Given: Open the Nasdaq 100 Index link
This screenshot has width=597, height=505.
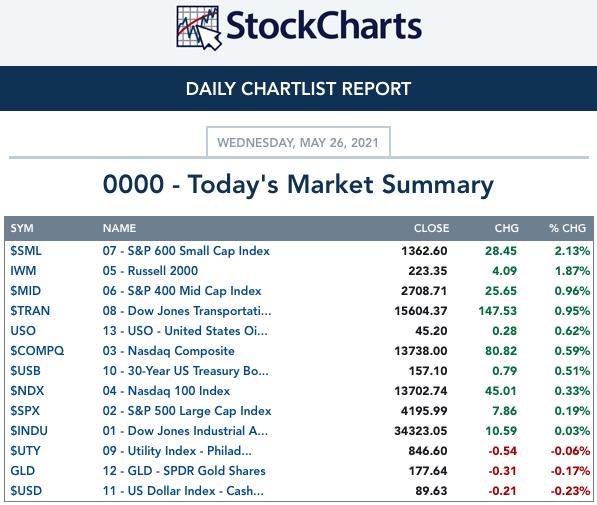Looking at the screenshot, I should [166, 391].
